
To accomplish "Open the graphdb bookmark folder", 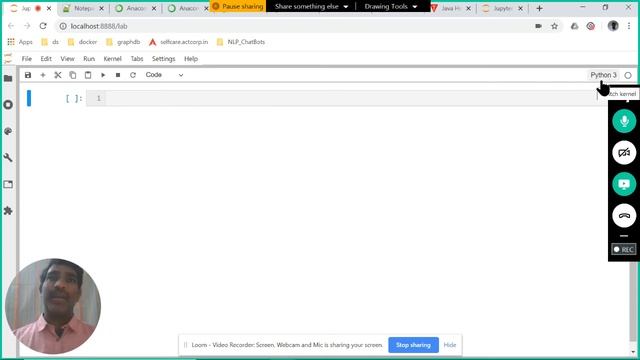I will pyautogui.click(x=123, y=42).
